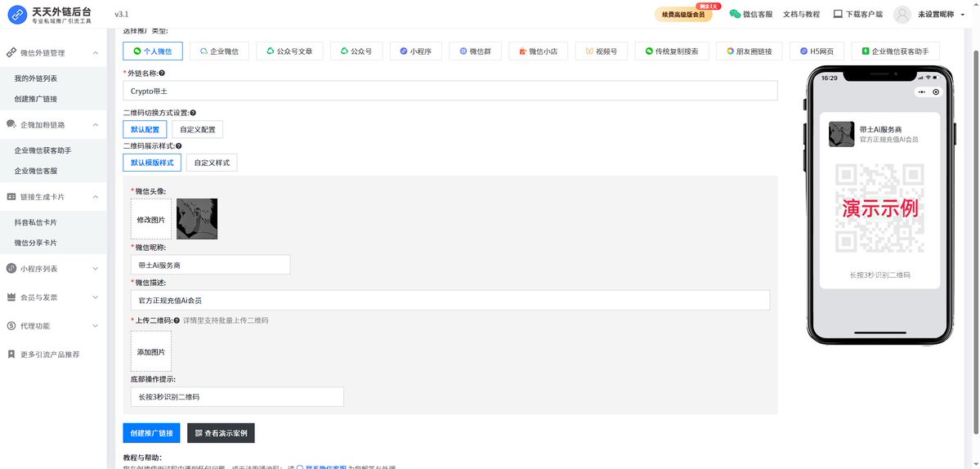The width and height of the screenshot is (980, 469).
Task: Click the help icon beside 外链名称
Action: pos(162,73)
